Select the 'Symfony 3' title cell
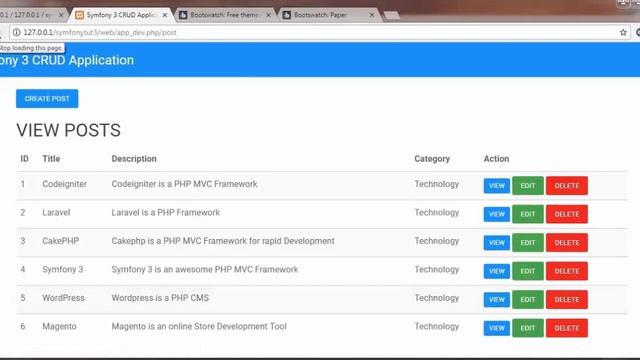Image resolution: width=640 pixels, height=360 pixels. coord(62,270)
